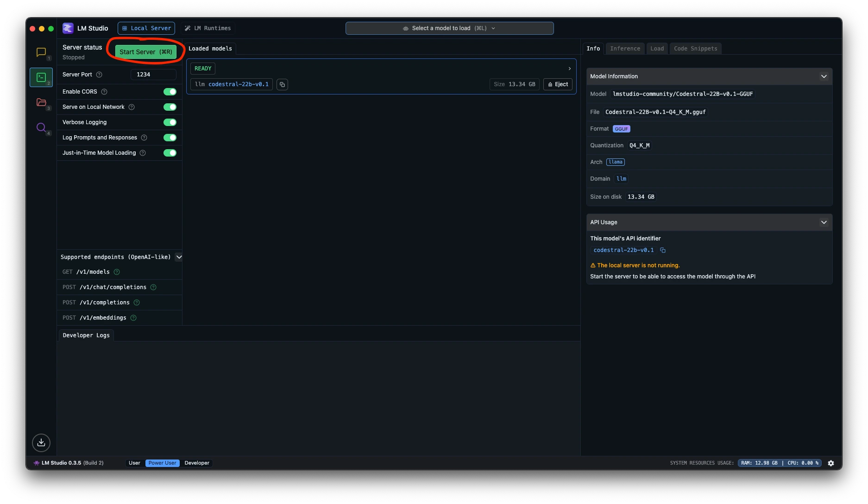Screen dimensions: 868x504
Task: Show help for Enable CORS
Action: (x=104, y=92)
